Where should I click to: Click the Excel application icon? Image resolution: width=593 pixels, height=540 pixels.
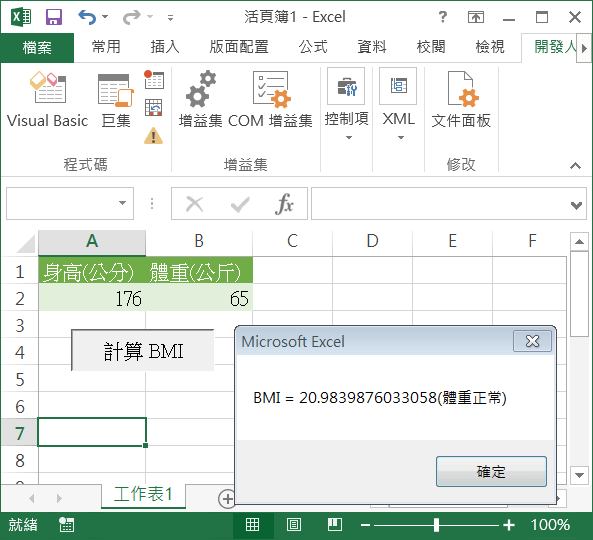point(21,17)
